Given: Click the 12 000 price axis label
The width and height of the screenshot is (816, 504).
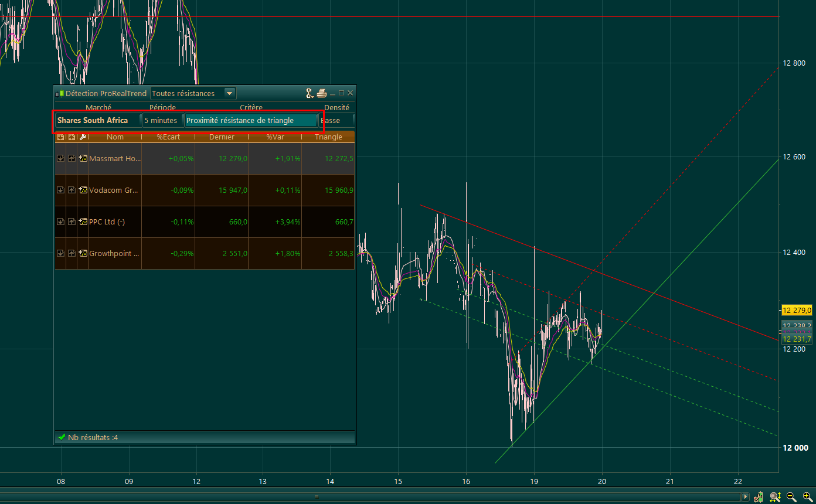Looking at the screenshot, I should 795,448.
